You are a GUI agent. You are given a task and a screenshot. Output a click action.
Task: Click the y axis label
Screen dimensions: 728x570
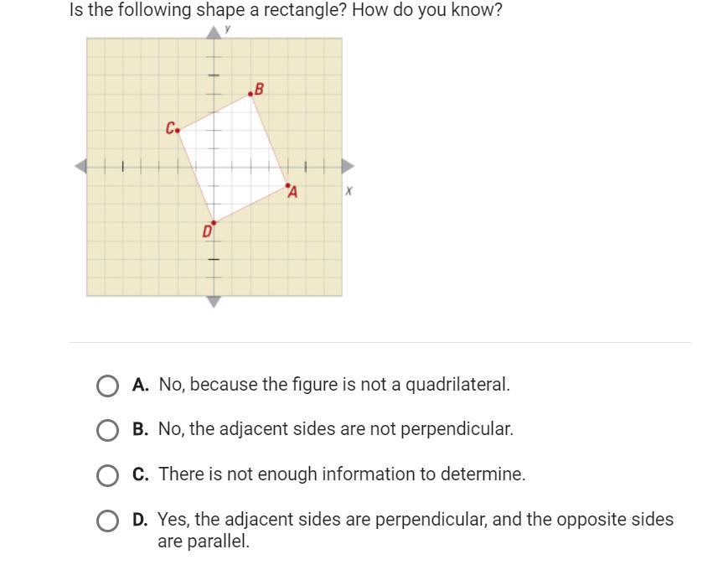[228, 28]
